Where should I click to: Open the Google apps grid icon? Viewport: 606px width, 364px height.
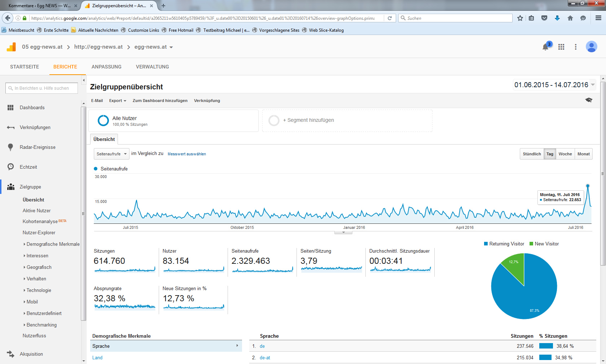(x=561, y=47)
